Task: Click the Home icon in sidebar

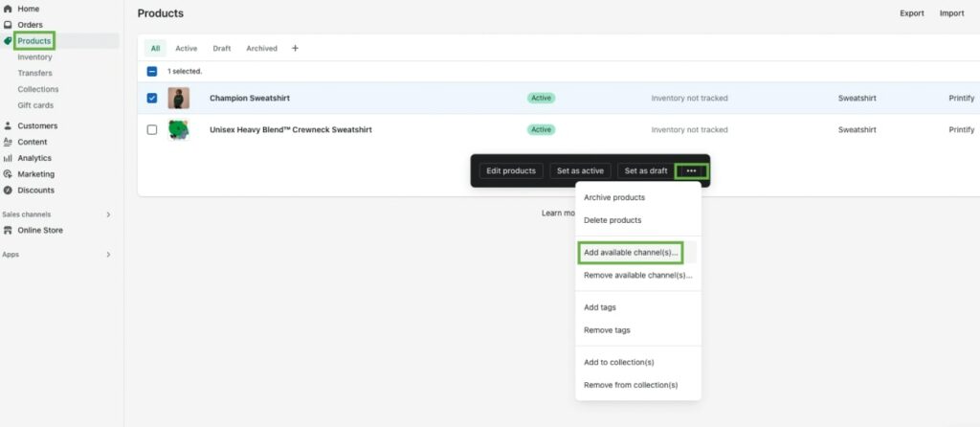Action: 8,9
